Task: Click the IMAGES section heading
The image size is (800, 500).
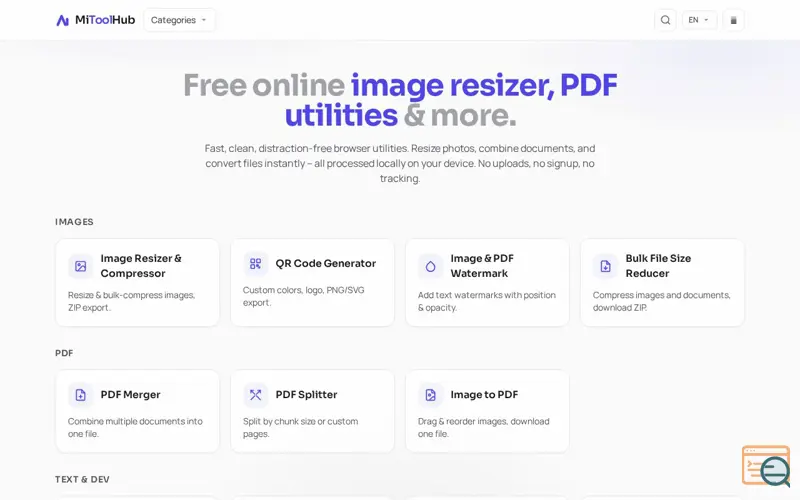Action: tap(74, 222)
